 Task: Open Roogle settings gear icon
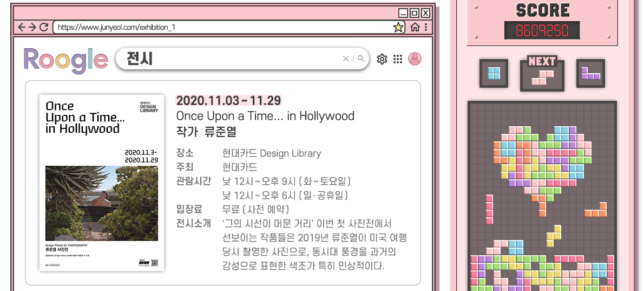pos(382,59)
